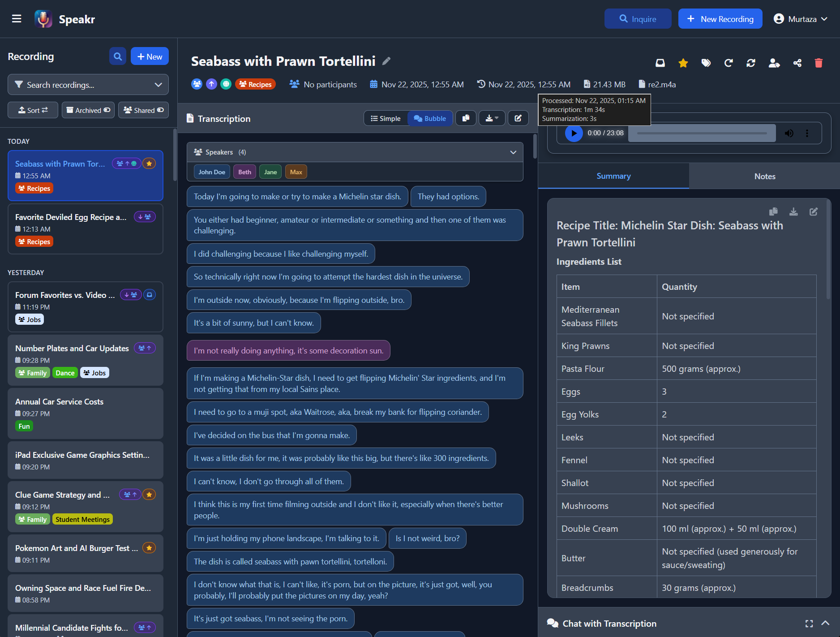
Task: Switch transcription view to Simple mode
Action: [x=386, y=118]
